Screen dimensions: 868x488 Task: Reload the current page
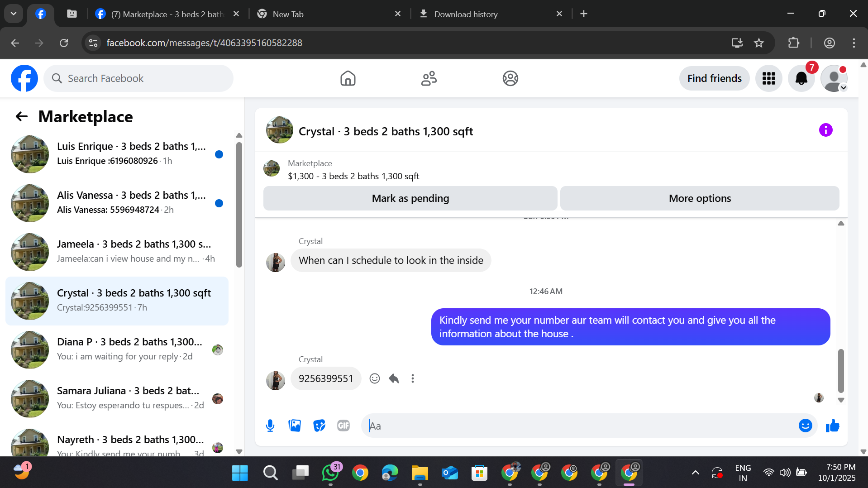pyautogui.click(x=64, y=43)
